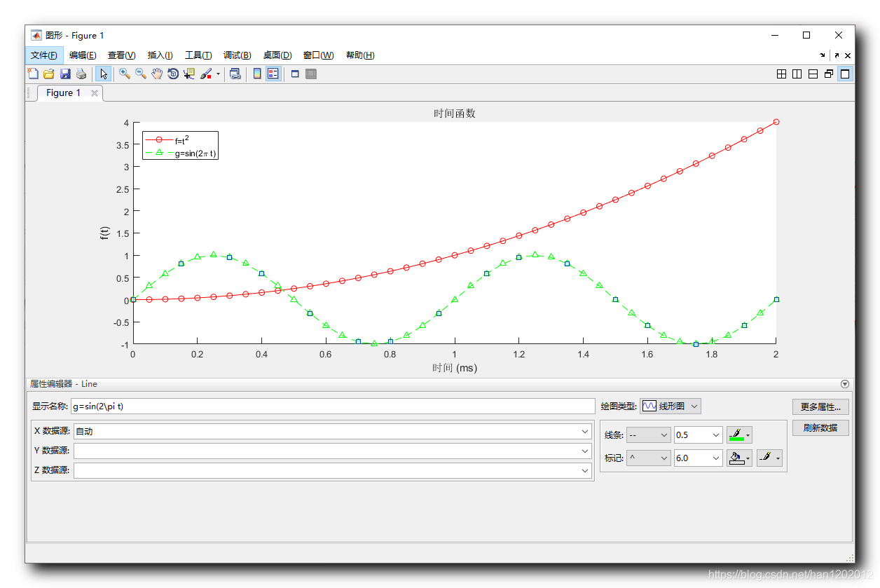Open the 绘图类型 线形图 dropdown
The width and height of the screenshot is (880, 588).
pyautogui.click(x=670, y=406)
